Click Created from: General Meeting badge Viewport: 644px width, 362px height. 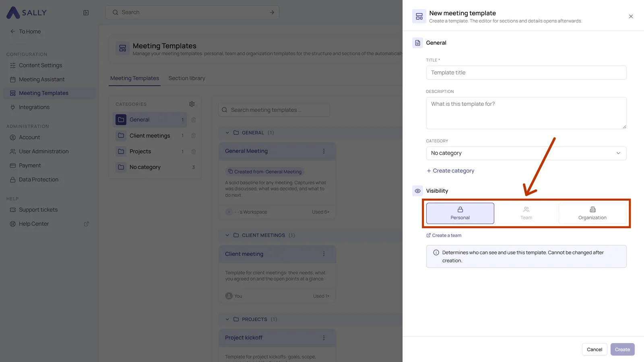(x=265, y=172)
